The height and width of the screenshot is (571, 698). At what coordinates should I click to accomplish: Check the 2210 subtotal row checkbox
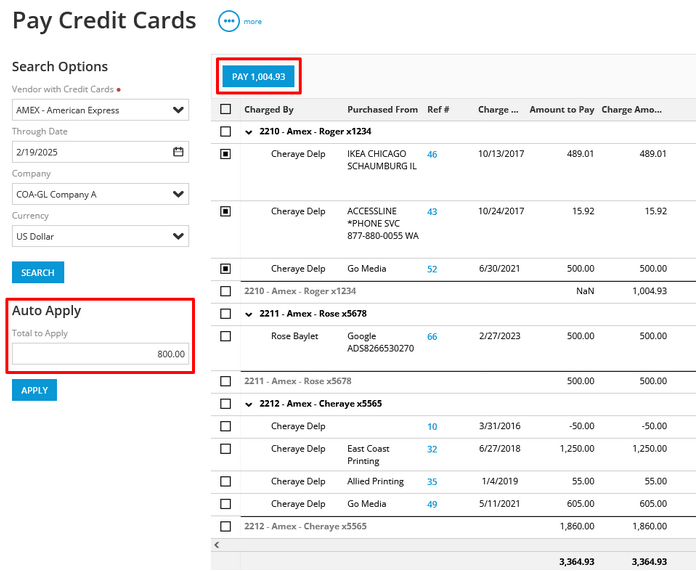pos(226,291)
